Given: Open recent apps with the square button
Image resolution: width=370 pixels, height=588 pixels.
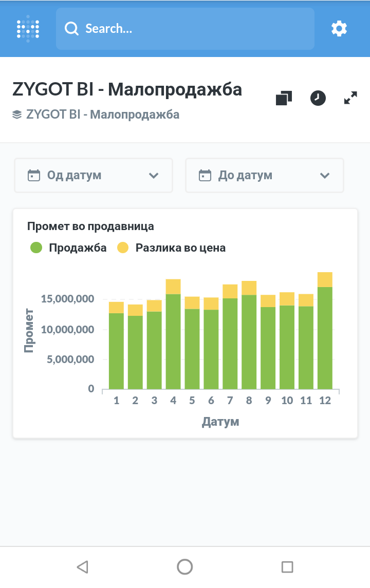Looking at the screenshot, I should [287, 566].
